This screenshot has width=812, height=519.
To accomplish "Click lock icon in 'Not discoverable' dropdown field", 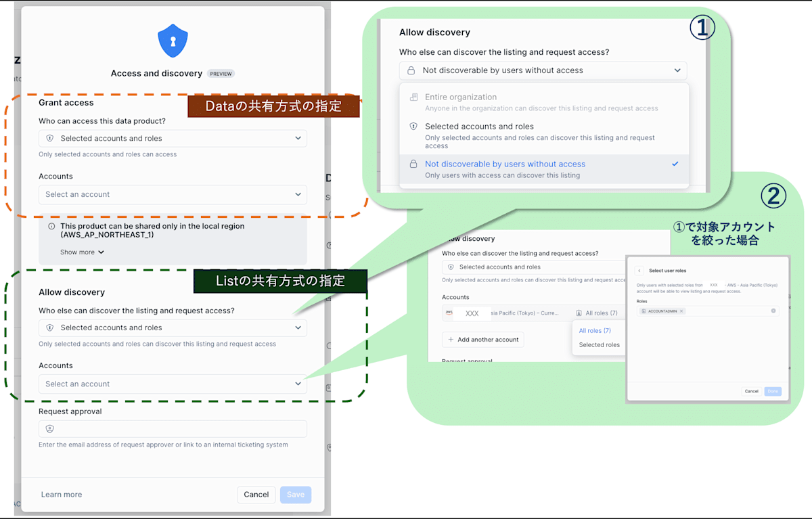I will click(412, 70).
